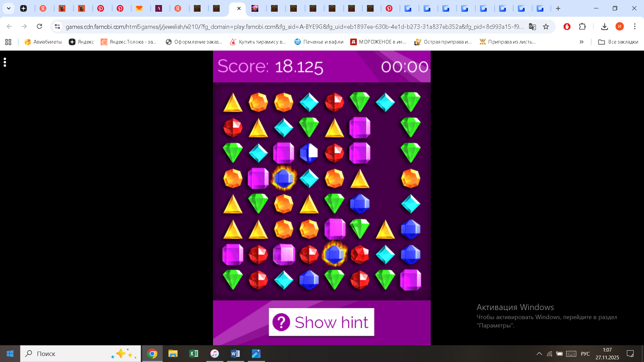Reload the page with refresh icon
The image size is (644, 362).
pos(39,26)
